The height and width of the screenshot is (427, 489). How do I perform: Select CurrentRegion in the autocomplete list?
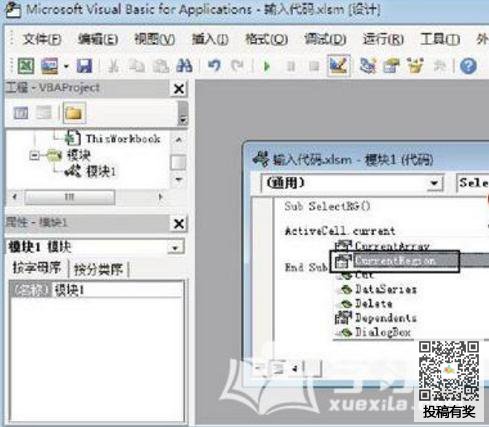(x=395, y=261)
